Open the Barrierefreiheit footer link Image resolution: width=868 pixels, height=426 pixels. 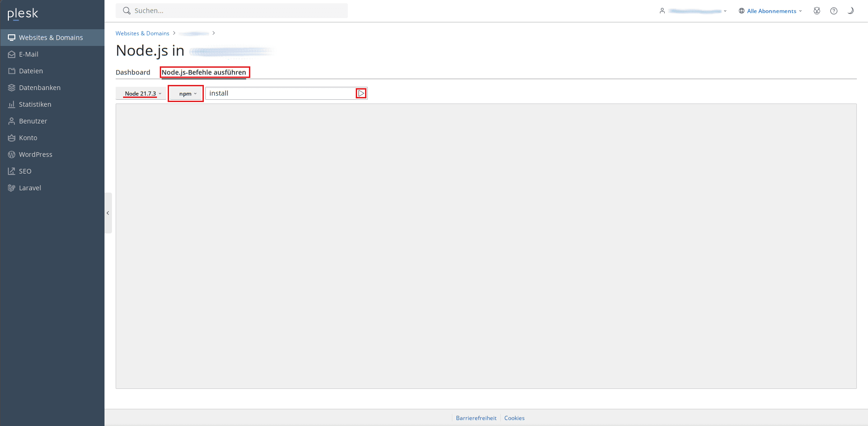point(476,418)
